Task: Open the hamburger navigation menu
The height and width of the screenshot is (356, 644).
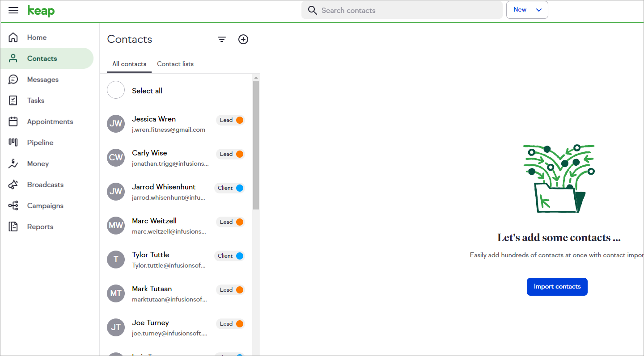Action: tap(13, 10)
